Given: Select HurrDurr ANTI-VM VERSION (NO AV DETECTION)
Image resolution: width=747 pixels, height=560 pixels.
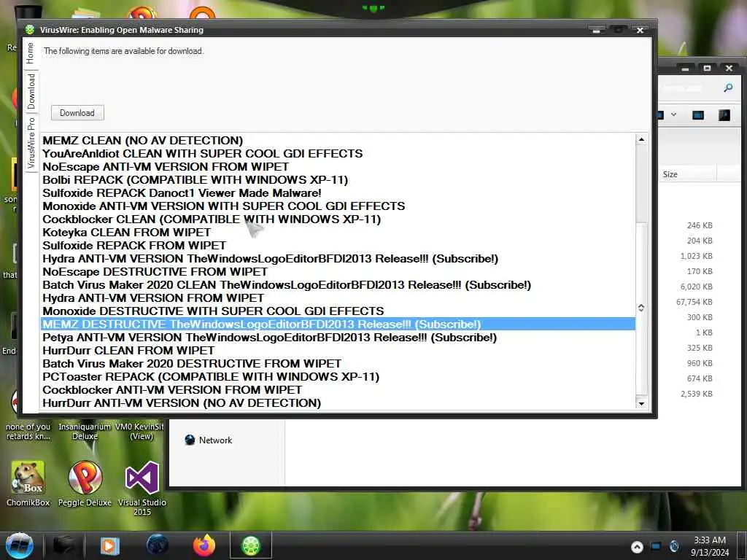Looking at the screenshot, I should (x=338, y=402).
